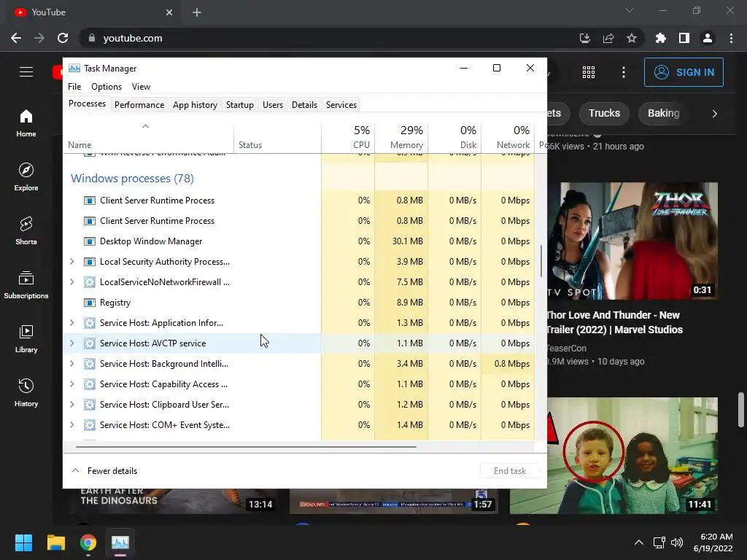Click Chrome icon in taskbar

point(88,542)
